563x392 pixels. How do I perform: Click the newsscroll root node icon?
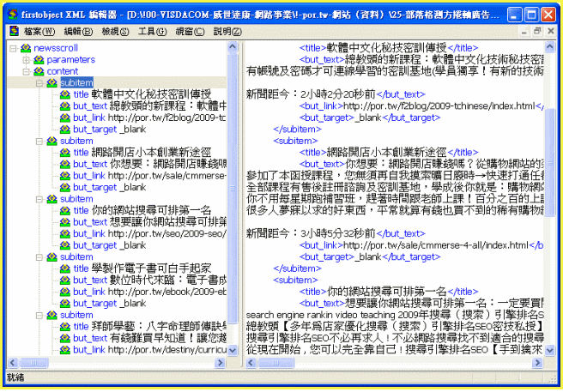(25, 49)
